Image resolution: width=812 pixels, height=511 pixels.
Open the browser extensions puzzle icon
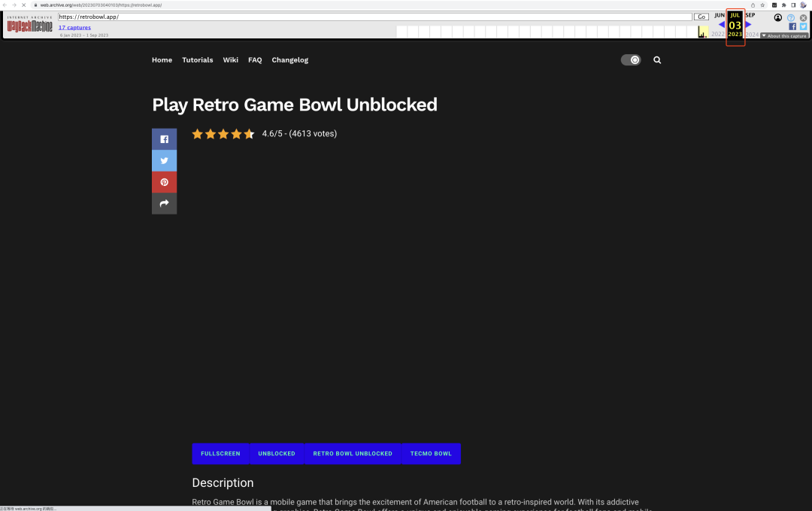pyautogui.click(x=783, y=5)
